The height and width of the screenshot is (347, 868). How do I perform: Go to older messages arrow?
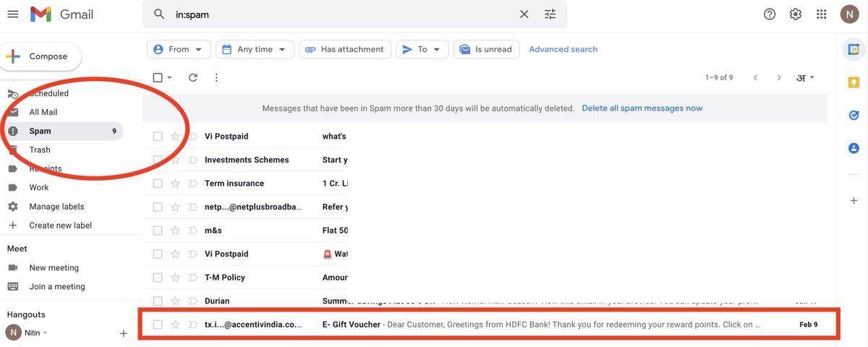(779, 77)
